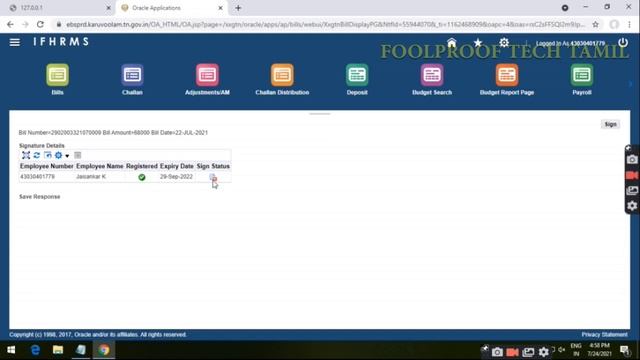Screen dimensions: 640x360
Task: Click the green Registered check mark
Action: (x=142, y=177)
